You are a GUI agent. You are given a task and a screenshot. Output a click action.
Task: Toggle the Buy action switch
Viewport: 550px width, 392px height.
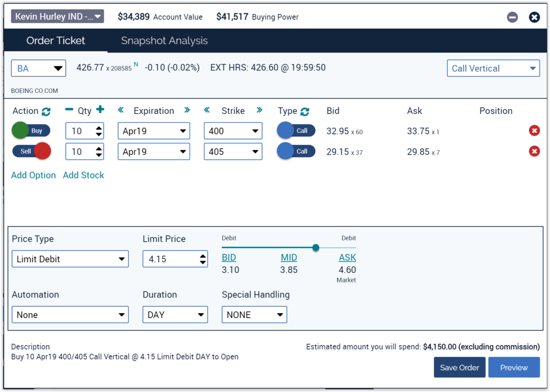point(31,130)
